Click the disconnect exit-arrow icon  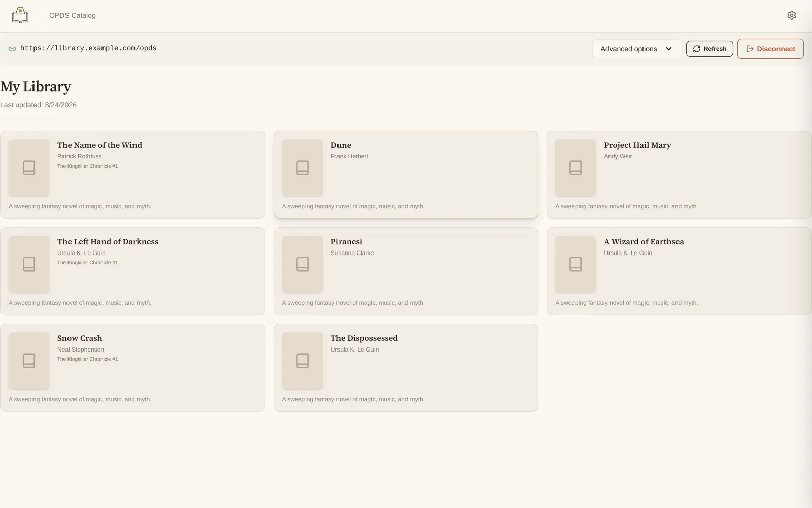pyautogui.click(x=750, y=49)
